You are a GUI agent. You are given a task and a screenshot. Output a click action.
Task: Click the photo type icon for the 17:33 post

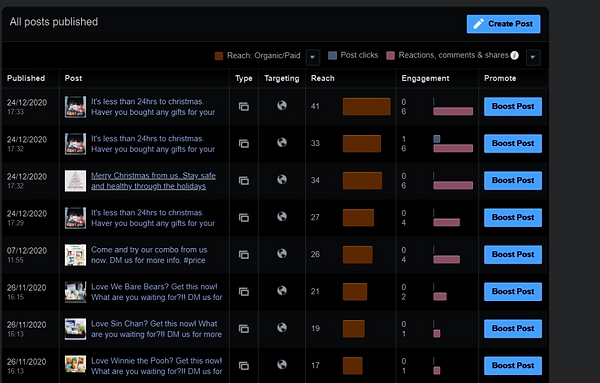pyautogui.click(x=244, y=106)
